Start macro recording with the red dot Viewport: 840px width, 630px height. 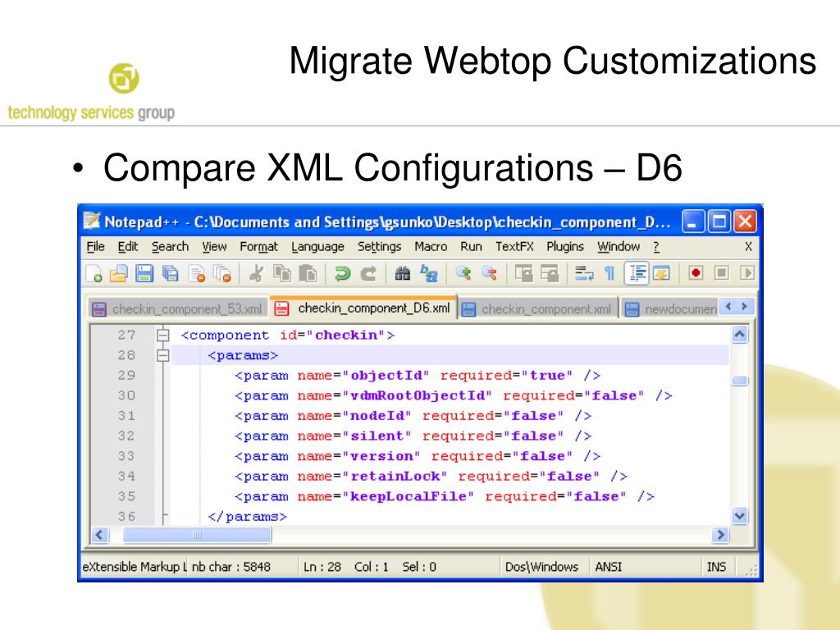tap(696, 273)
